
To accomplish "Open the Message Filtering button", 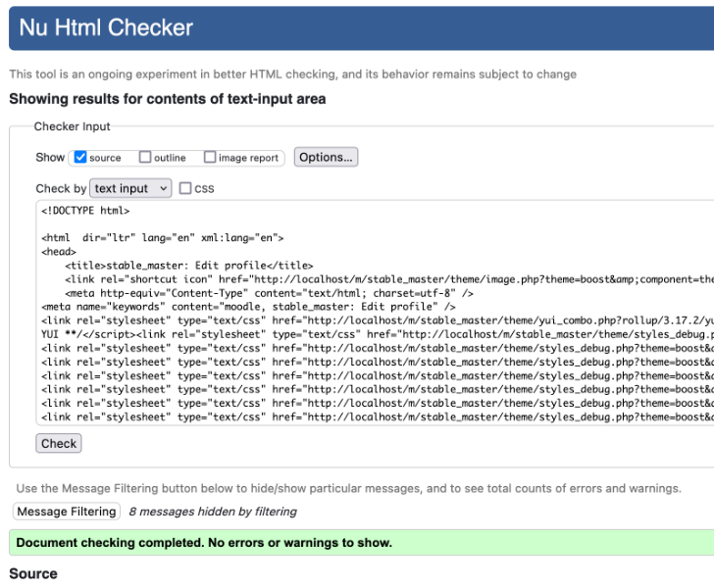I will tap(67, 512).
